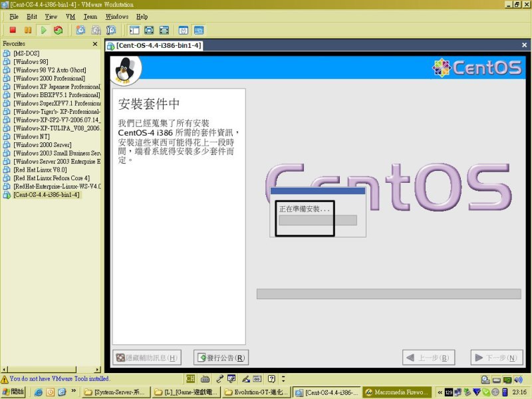Select [Windows-XP-SP2-V7-2006.07.14] favorite
Viewport: 532px width, 399px height.
coord(57,120)
